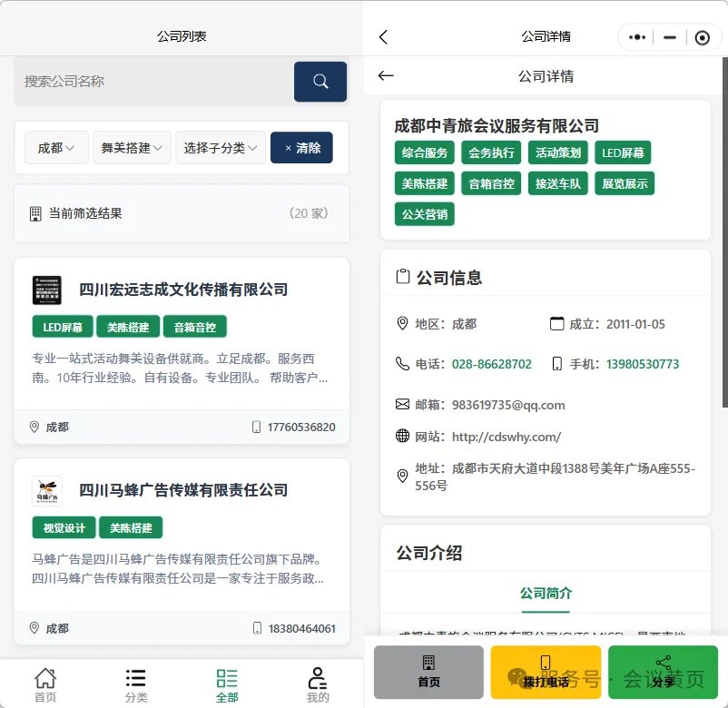
Task: Tap the back arrow under the title bar
Action: 386,76
